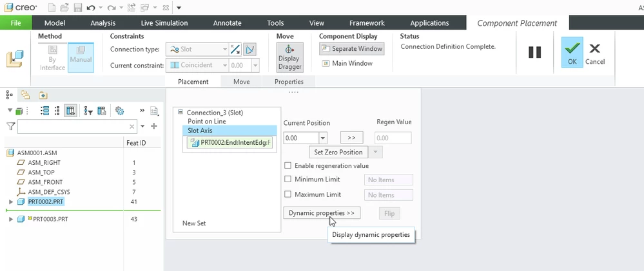
Task: Open the Applications ribbon tab
Action: click(x=429, y=23)
